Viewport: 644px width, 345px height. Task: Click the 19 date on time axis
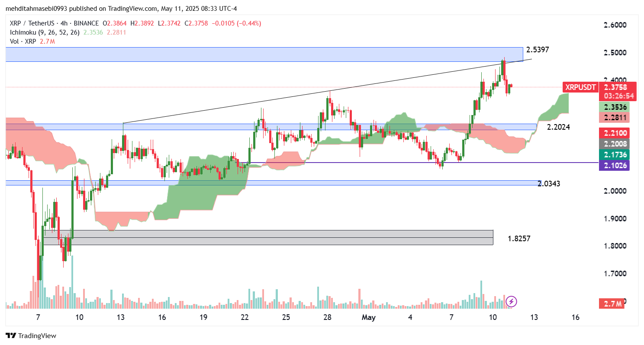[x=203, y=317]
